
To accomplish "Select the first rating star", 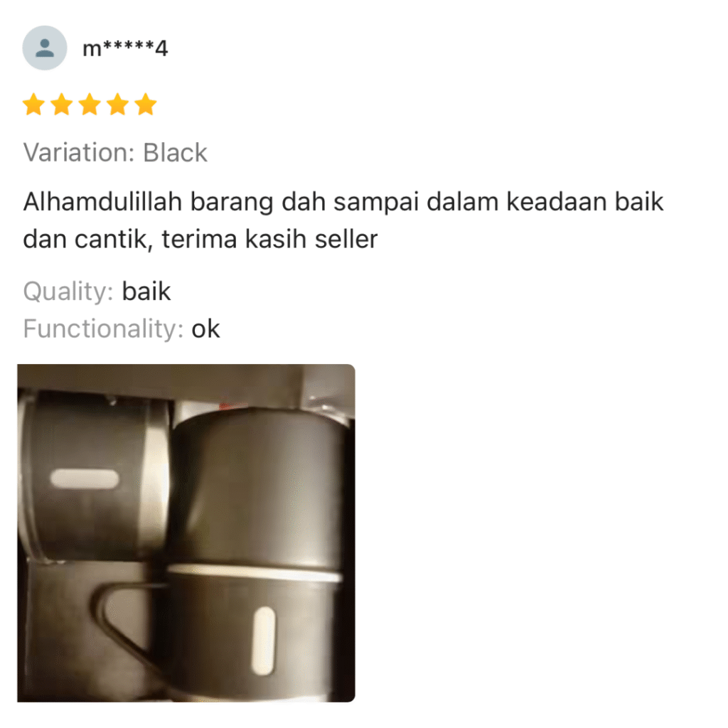I will [x=34, y=104].
